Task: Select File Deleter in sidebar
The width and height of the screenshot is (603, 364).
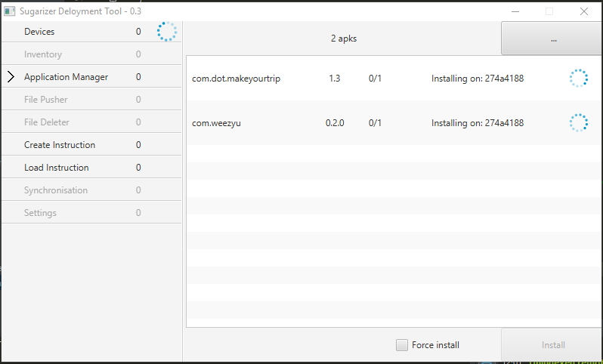Action: 47,122
